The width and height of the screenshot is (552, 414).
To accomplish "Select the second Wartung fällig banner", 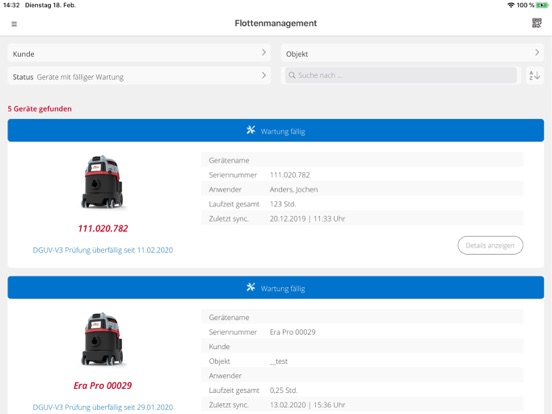I will pos(276,288).
